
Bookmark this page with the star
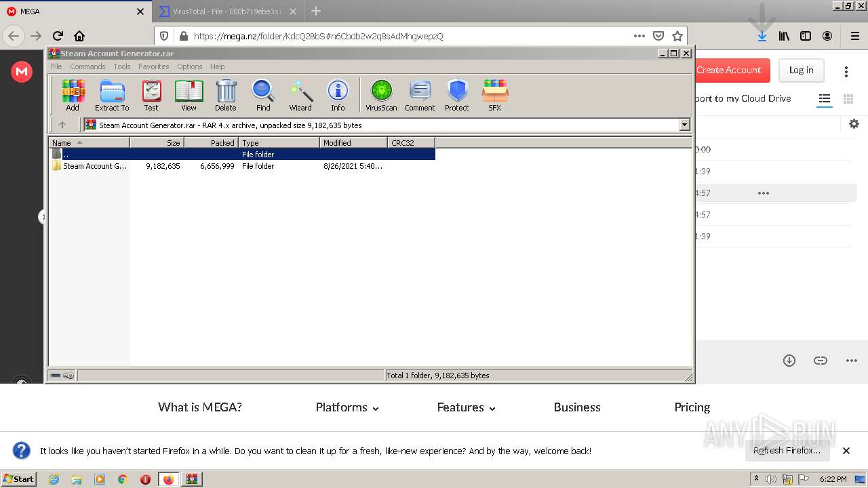[x=677, y=36]
